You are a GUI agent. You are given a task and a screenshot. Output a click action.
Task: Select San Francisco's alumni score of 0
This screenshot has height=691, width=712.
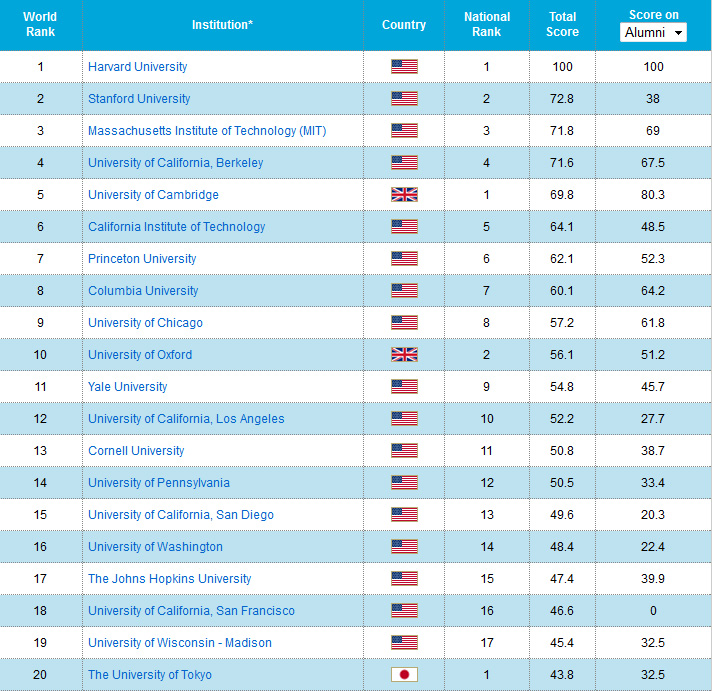tap(653, 611)
